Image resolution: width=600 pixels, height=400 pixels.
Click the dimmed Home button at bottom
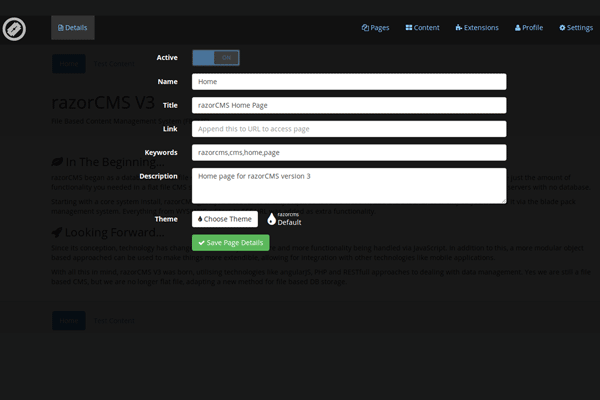[69, 321]
